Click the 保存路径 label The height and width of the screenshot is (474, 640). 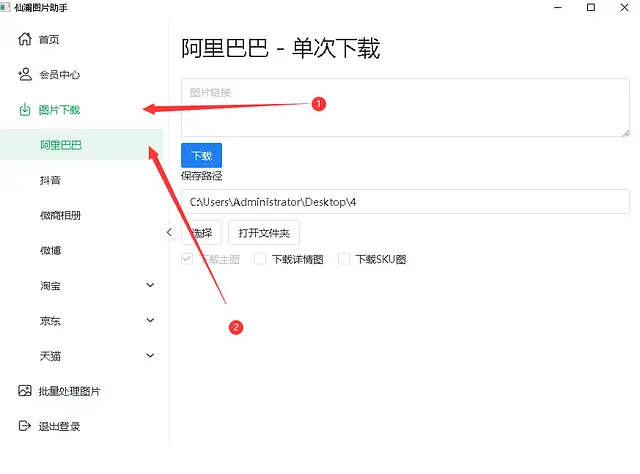point(202,176)
